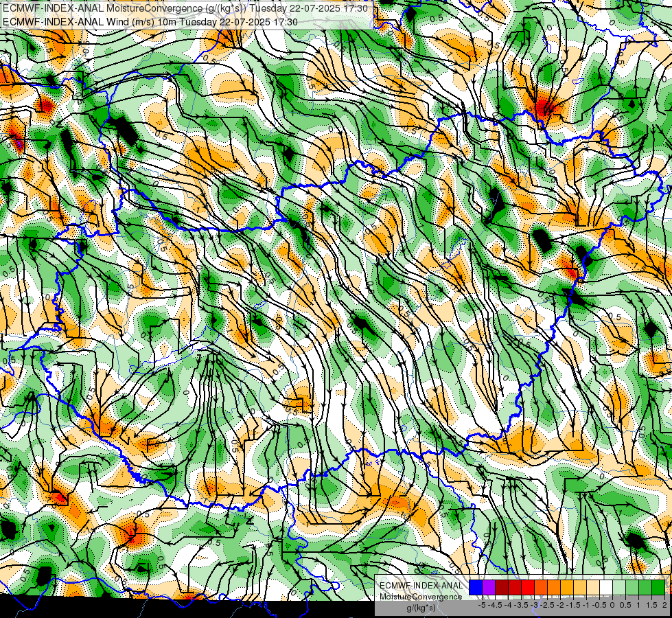Select the light orange swatch between -1.5 and -1

pyautogui.click(x=580, y=587)
